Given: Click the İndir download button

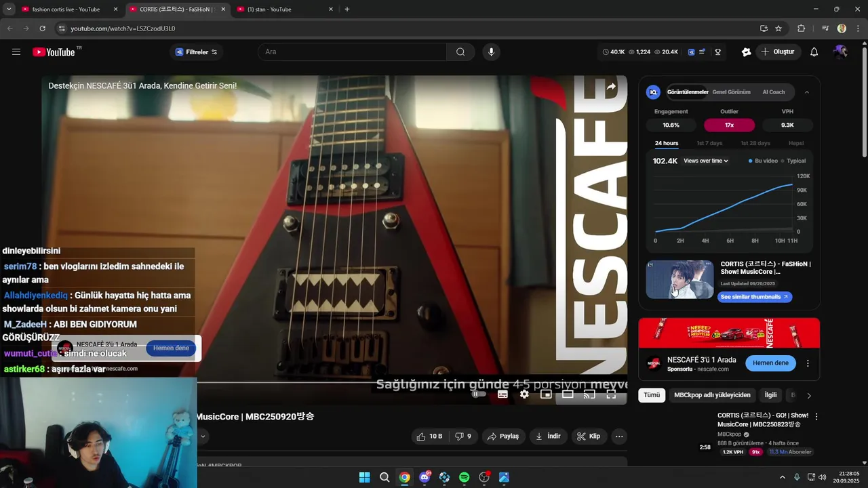Looking at the screenshot, I should pos(548,436).
